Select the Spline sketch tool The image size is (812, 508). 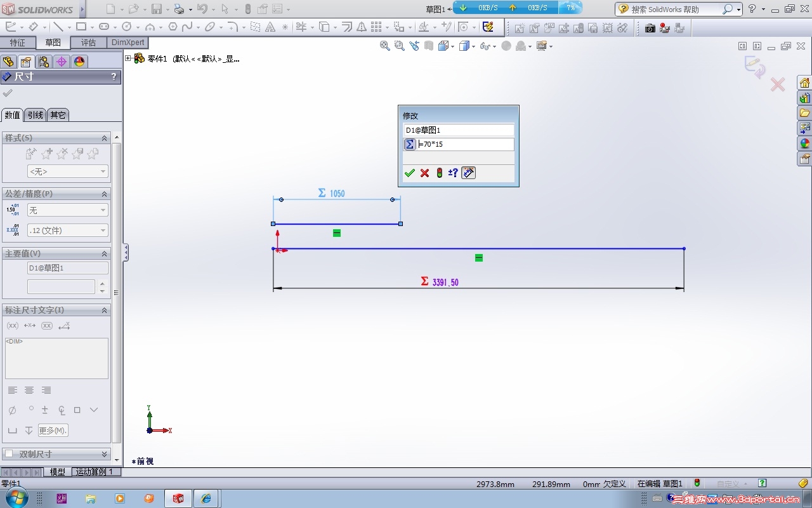click(187, 27)
